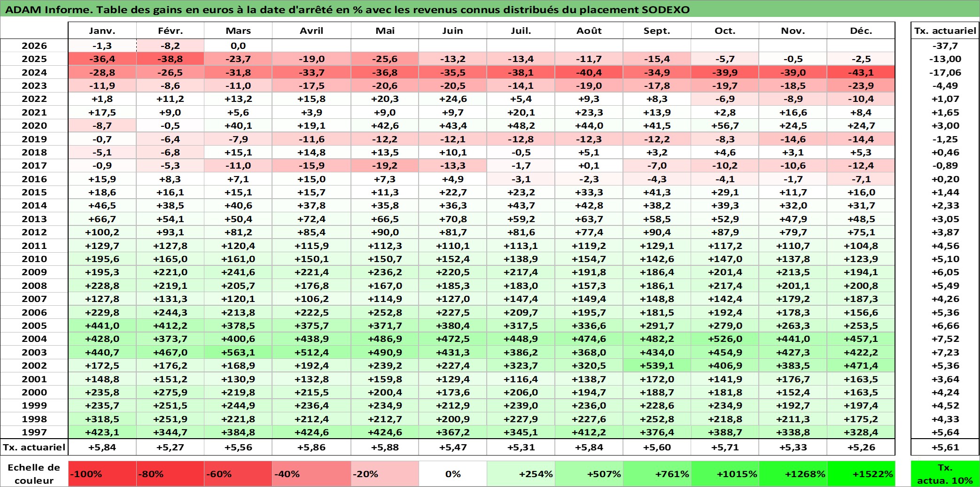Image resolution: width=980 pixels, height=487 pixels.
Task: Select the +5,88 Tx. actuariel for Mai
Action: coord(385,447)
